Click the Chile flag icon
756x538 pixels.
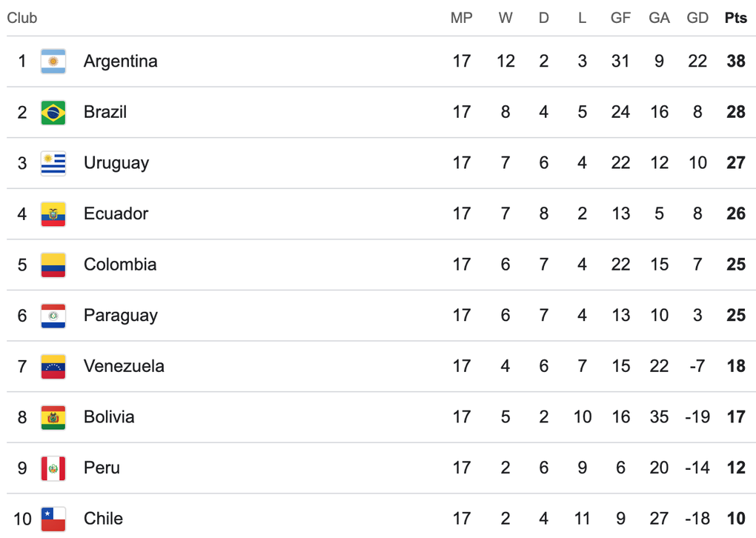pos(53,519)
